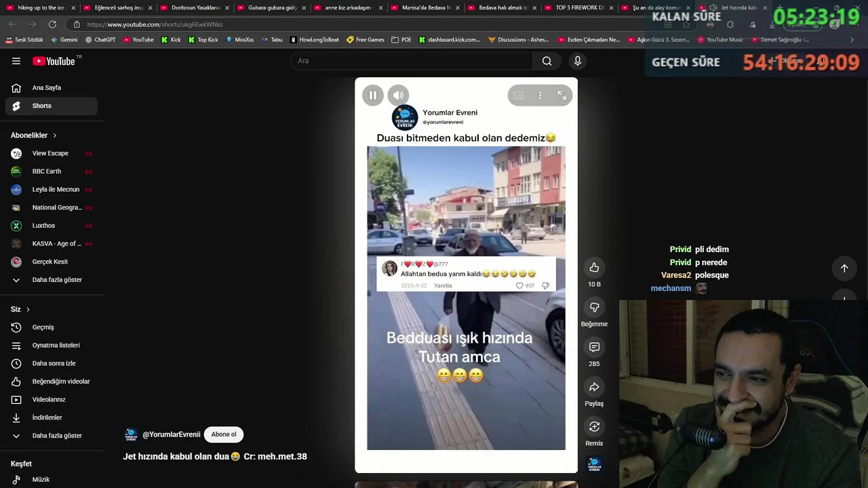Click the YouTube URL address bar
Image resolution: width=868 pixels, height=488 pixels.
coord(366,24)
